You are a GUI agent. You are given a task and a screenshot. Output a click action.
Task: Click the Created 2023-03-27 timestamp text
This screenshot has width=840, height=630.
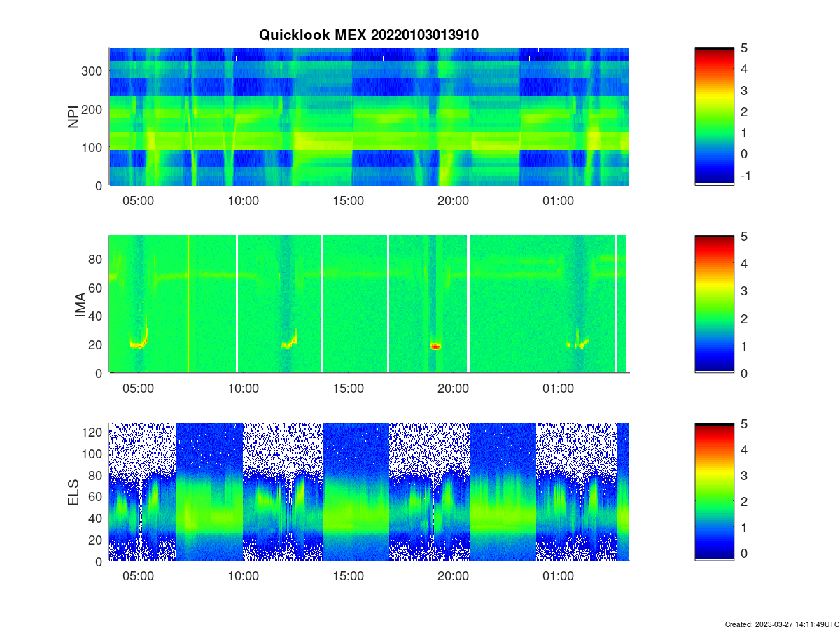780,624
